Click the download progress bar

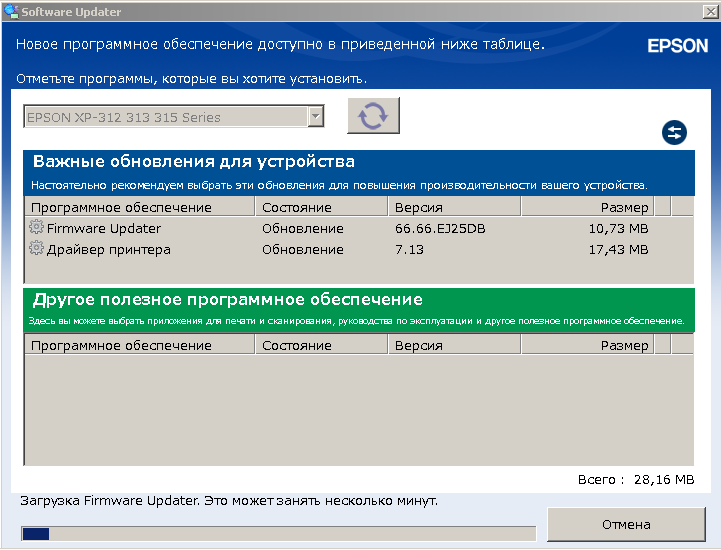tap(279, 533)
